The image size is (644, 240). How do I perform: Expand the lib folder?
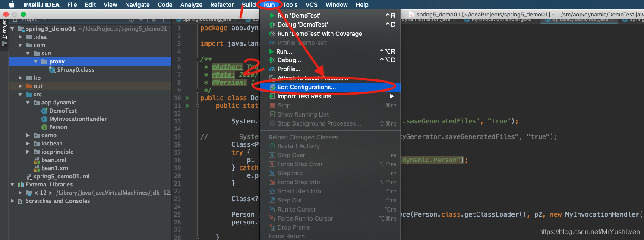click(20, 78)
